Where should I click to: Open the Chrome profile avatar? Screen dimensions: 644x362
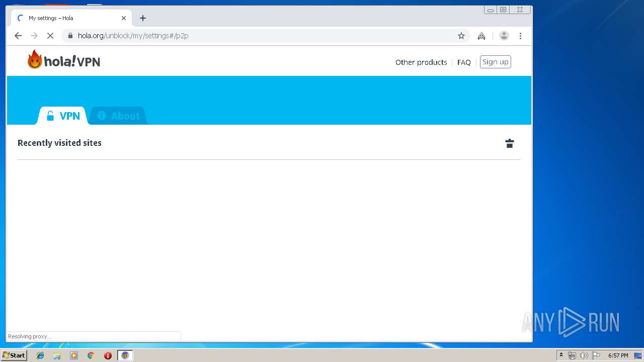click(x=504, y=36)
